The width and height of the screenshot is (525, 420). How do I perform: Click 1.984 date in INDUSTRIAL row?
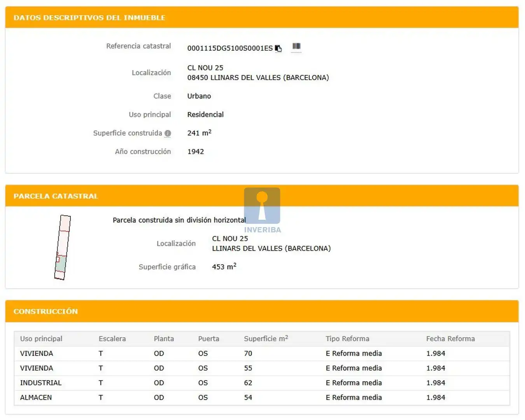tap(436, 383)
